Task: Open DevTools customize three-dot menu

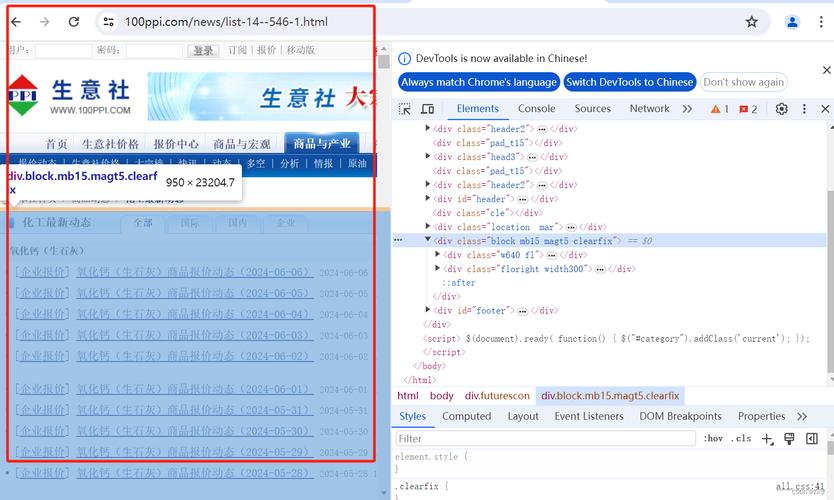Action: click(804, 109)
